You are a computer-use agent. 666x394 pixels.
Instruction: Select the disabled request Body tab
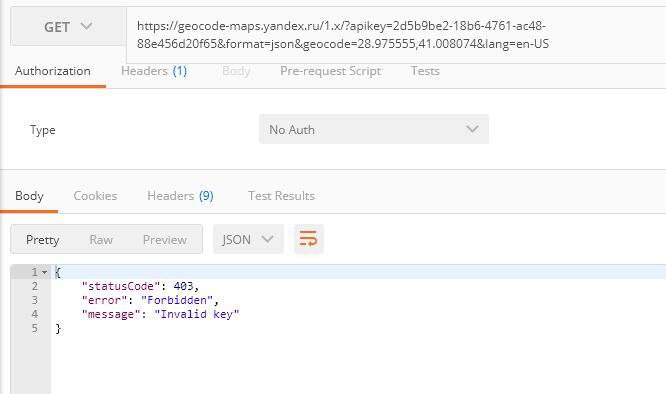tap(236, 71)
